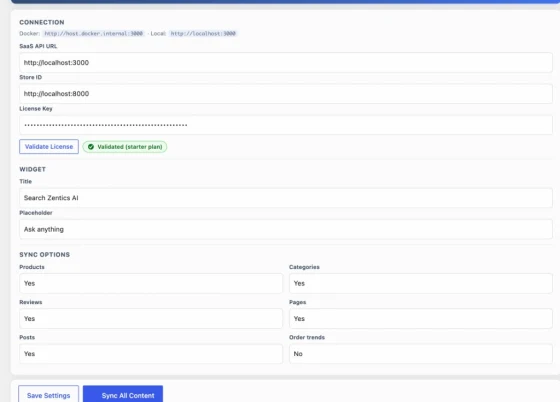Click the Connection section heading

[42, 22]
